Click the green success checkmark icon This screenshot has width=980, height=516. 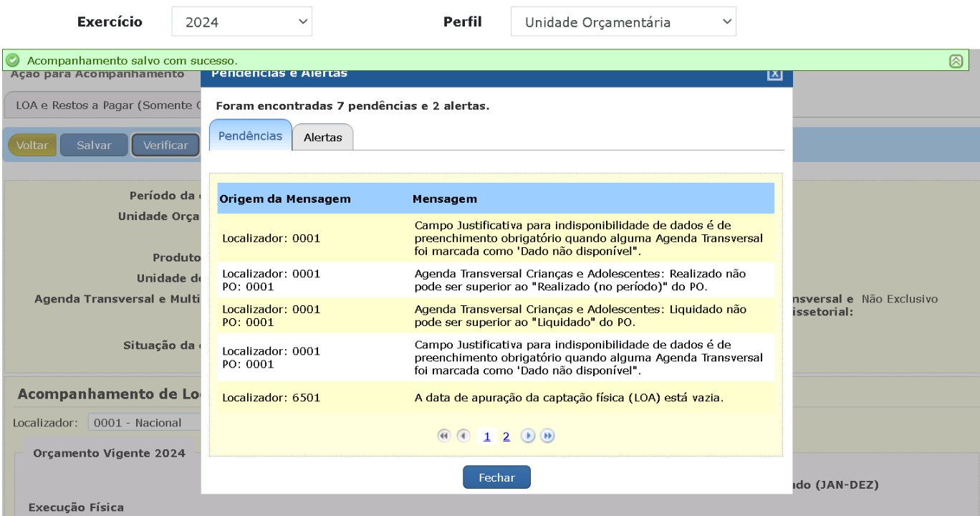click(x=13, y=61)
